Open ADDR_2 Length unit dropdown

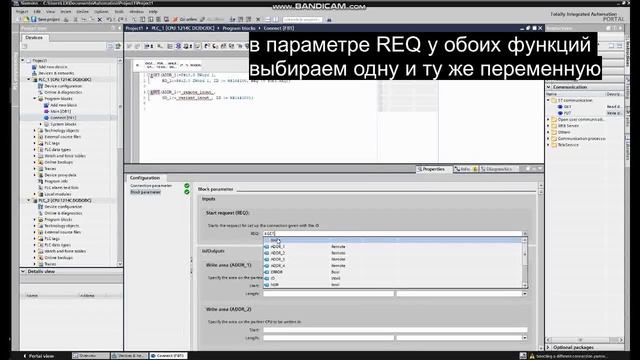pos(524,338)
